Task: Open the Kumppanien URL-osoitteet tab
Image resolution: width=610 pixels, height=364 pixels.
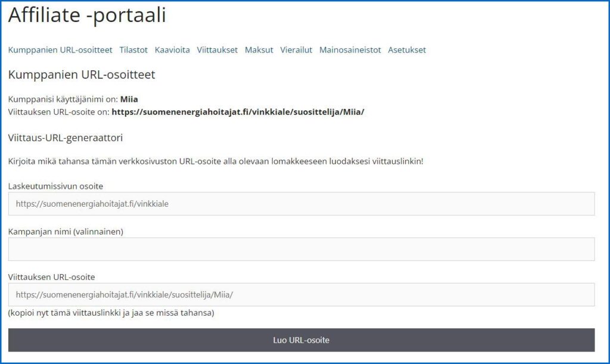Action: tap(60, 50)
